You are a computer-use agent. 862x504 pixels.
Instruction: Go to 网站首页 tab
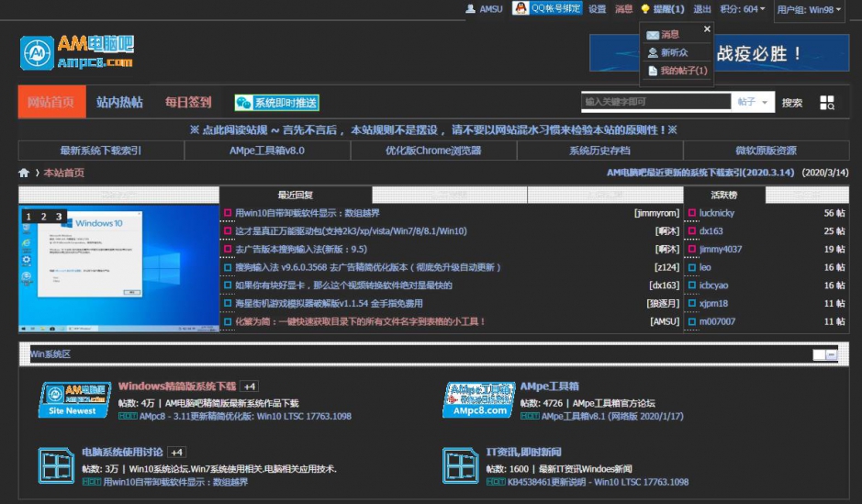coord(51,102)
